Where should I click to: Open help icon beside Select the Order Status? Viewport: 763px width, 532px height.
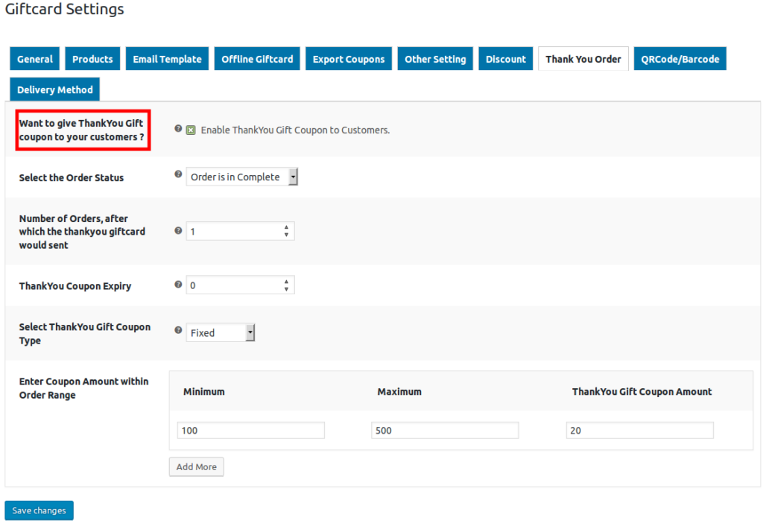[178, 174]
